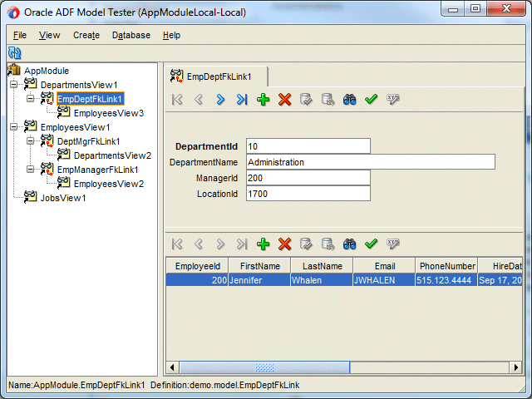Select DepartmentsView2 in the tree

click(x=112, y=155)
